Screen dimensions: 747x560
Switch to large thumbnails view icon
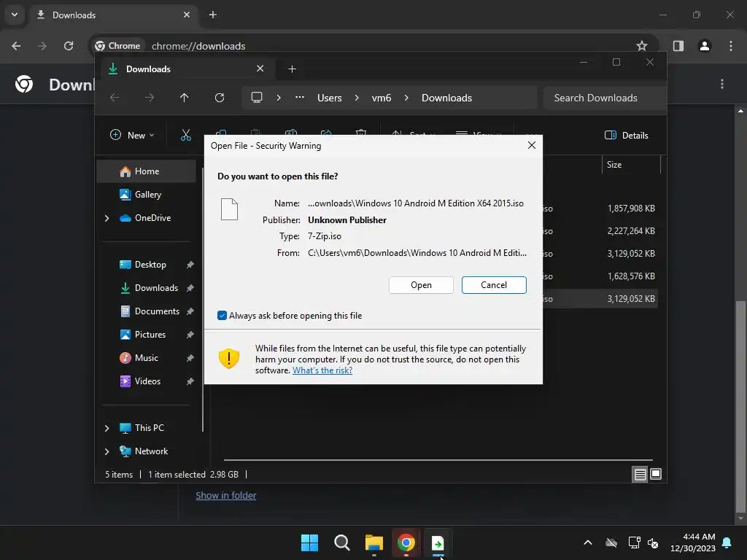[656, 474]
